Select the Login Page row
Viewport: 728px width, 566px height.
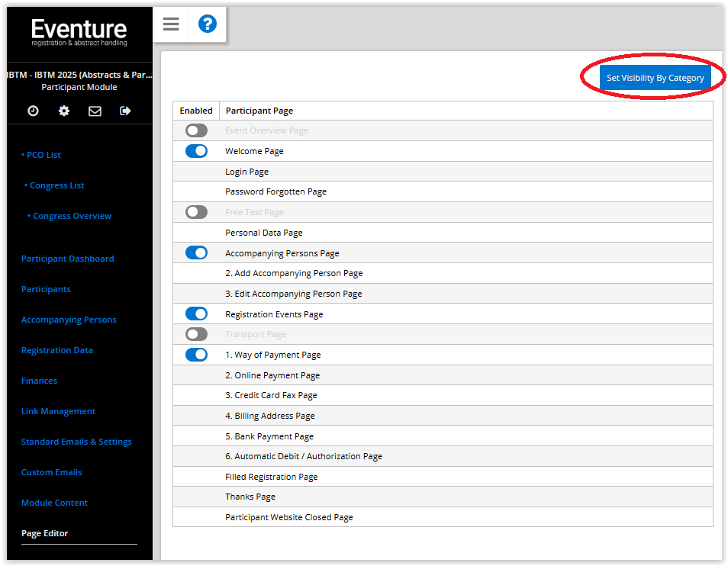point(443,172)
